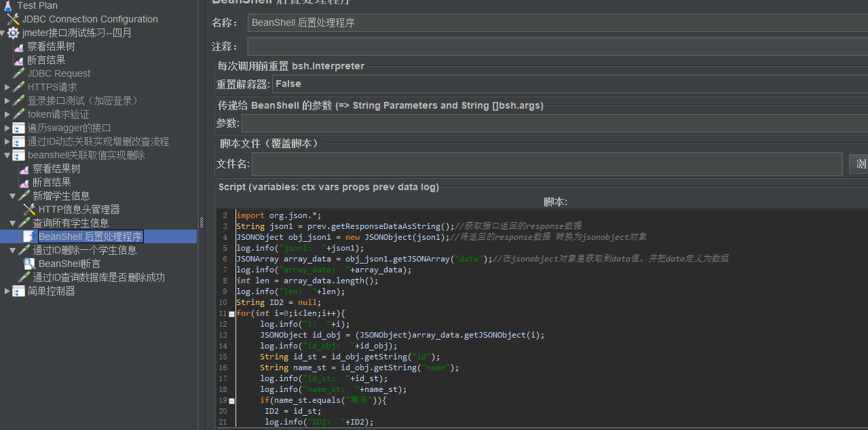The image size is (868, 430).
Task: Click the 浏 browse button beside 文件名
Action: [x=859, y=164]
